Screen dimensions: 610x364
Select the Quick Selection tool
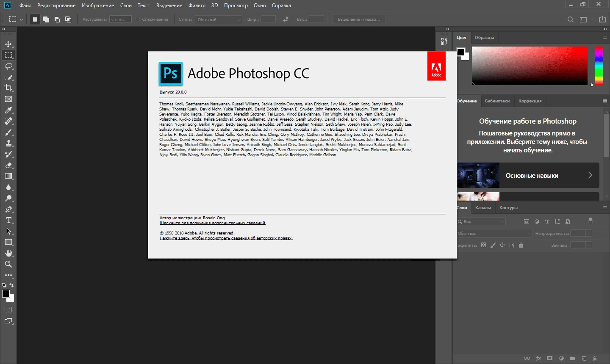point(8,77)
